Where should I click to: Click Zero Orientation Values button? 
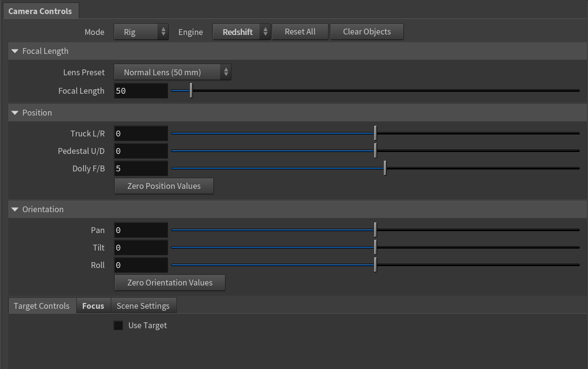(x=170, y=283)
